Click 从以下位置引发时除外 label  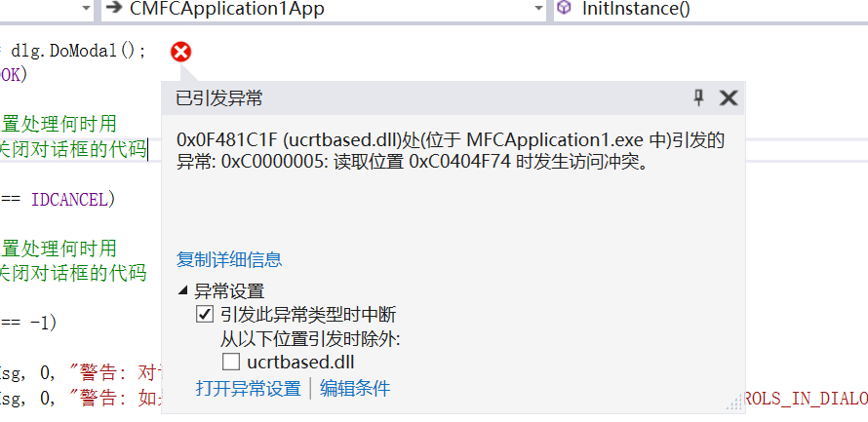click(x=310, y=338)
